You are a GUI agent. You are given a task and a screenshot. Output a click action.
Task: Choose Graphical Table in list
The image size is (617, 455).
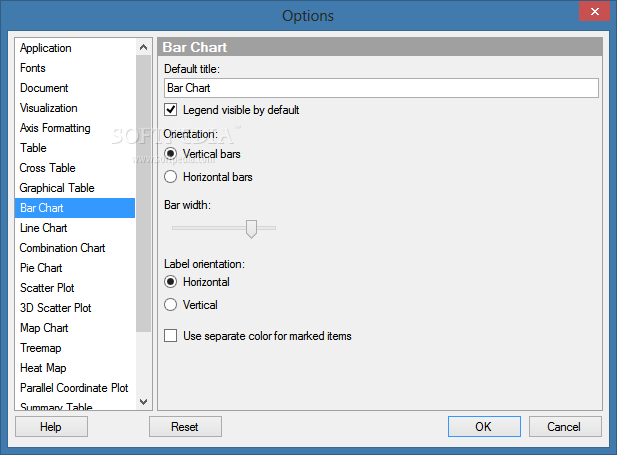click(x=75, y=188)
